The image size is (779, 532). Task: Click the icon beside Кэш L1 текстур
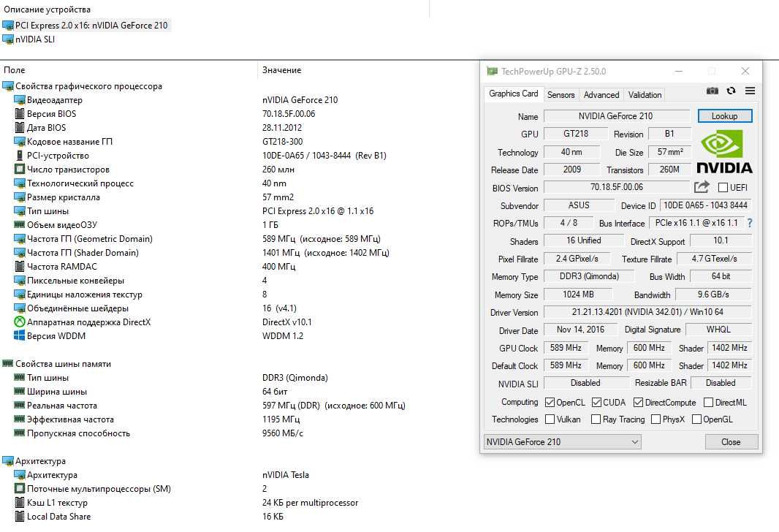pyautogui.click(x=20, y=503)
